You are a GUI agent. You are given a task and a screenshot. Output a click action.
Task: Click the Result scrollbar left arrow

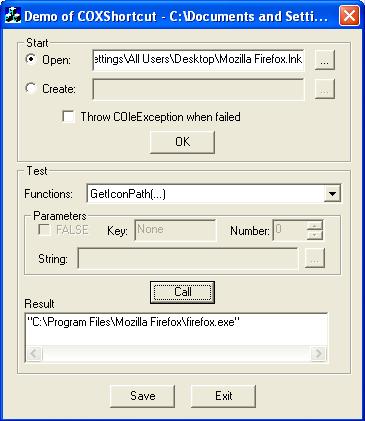[x=34, y=353]
